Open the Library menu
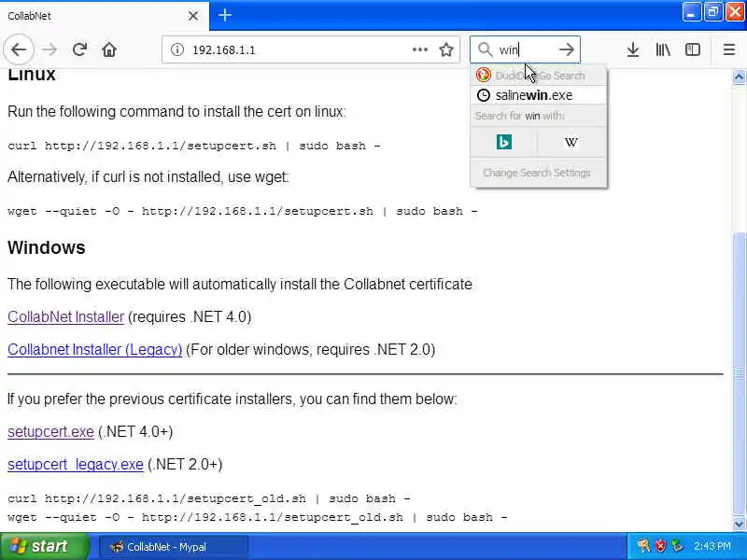This screenshot has width=747, height=560. (x=663, y=49)
